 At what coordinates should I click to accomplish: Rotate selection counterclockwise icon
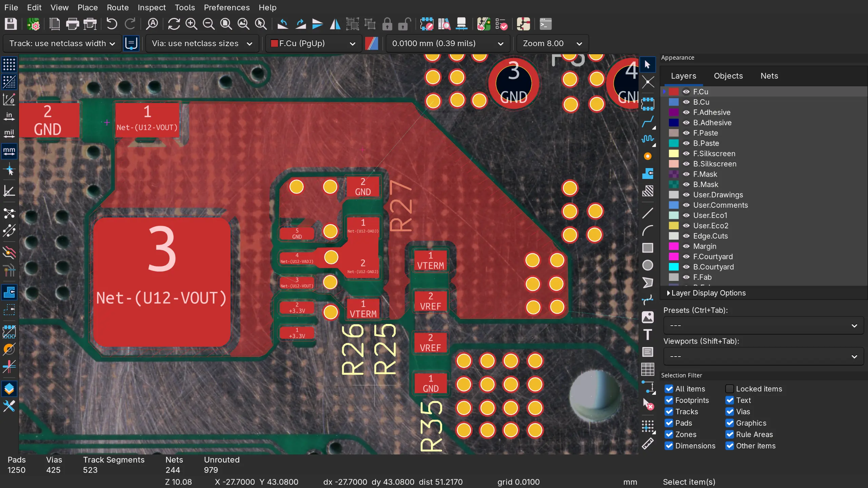(x=283, y=24)
